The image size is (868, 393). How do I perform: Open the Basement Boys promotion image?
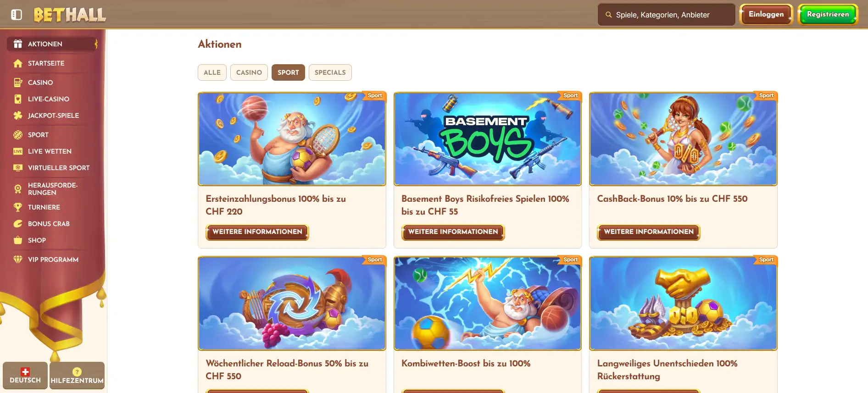pyautogui.click(x=488, y=139)
